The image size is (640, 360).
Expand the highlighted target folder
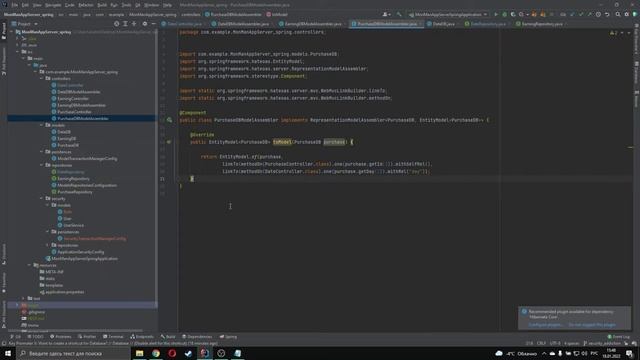coord(17,305)
